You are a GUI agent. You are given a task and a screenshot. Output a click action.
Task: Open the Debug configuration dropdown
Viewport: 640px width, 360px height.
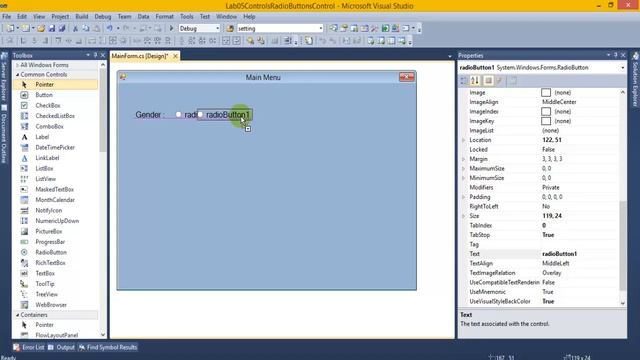click(217, 29)
